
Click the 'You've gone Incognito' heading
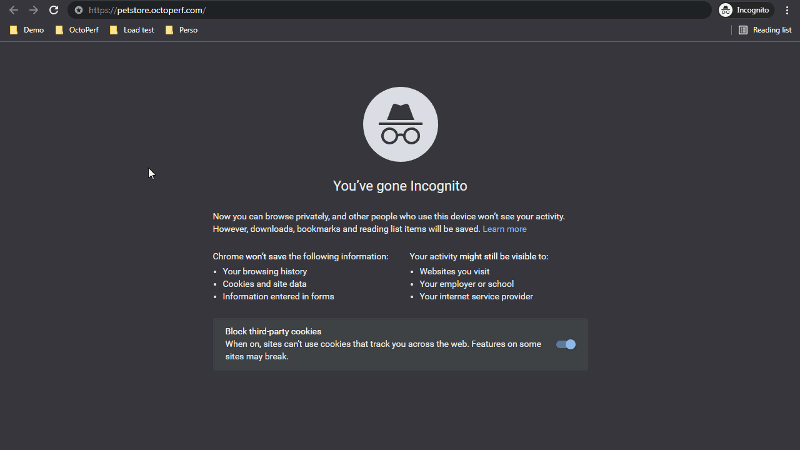click(400, 186)
